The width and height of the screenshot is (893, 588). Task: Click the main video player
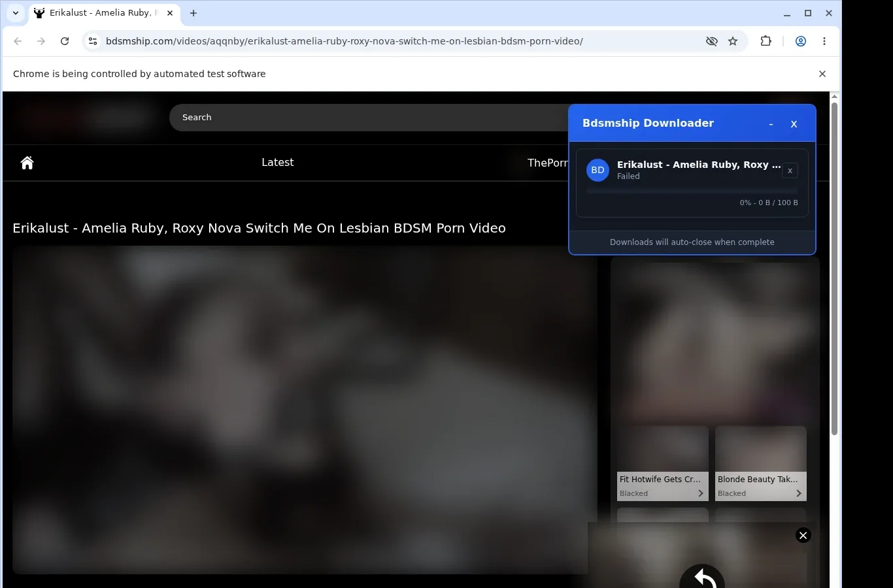click(305, 410)
